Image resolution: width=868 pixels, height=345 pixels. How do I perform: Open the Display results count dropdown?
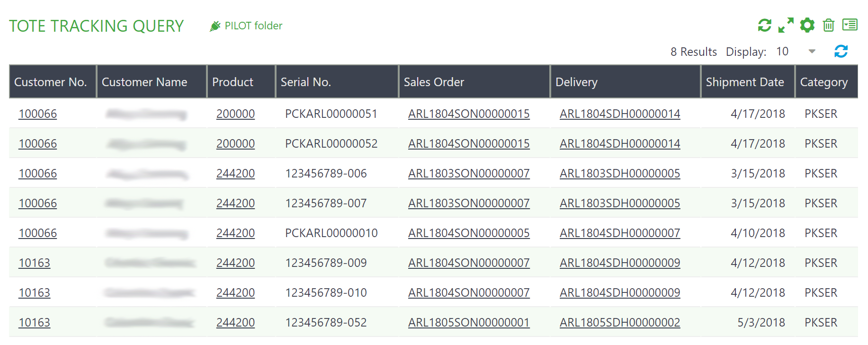pyautogui.click(x=812, y=51)
